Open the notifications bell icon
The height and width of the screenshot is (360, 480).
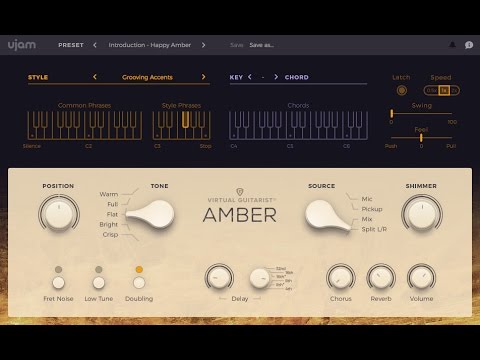[452, 45]
